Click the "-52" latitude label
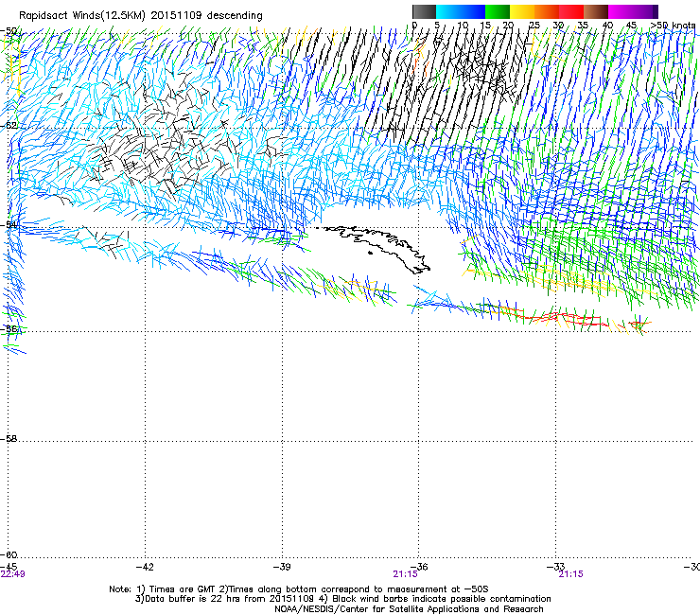Image resolution: width=700 pixels, height=615 pixels. pos(9,126)
